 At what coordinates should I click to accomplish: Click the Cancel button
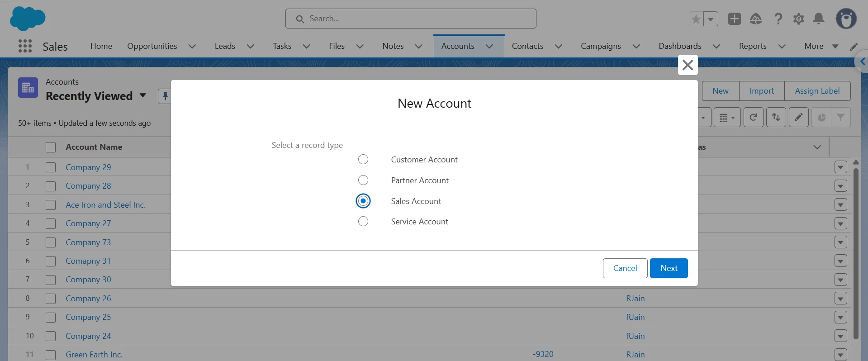pyautogui.click(x=625, y=268)
